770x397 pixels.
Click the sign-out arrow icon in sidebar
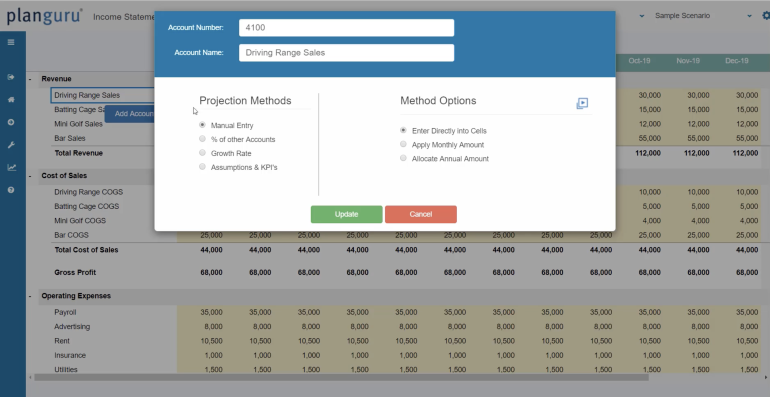coord(11,77)
